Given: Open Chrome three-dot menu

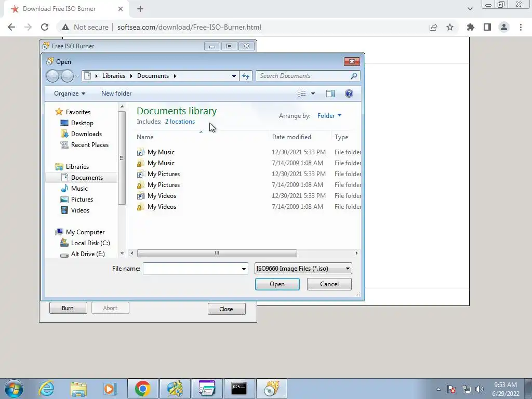Looking at the screenshot, I should [x=521, y=27].
